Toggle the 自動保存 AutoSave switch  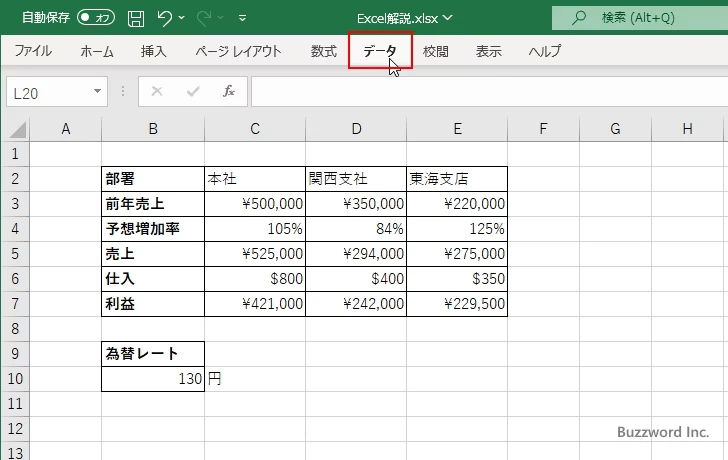[96, 18]
